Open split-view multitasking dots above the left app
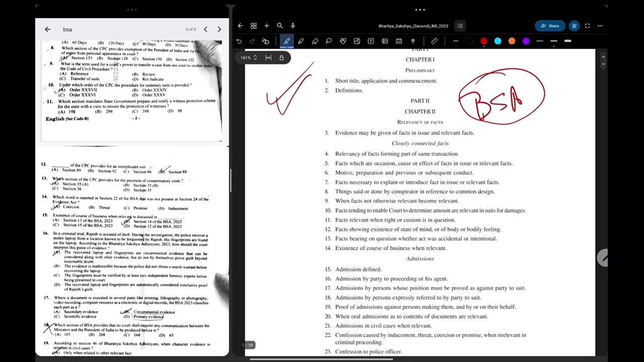 132,10
